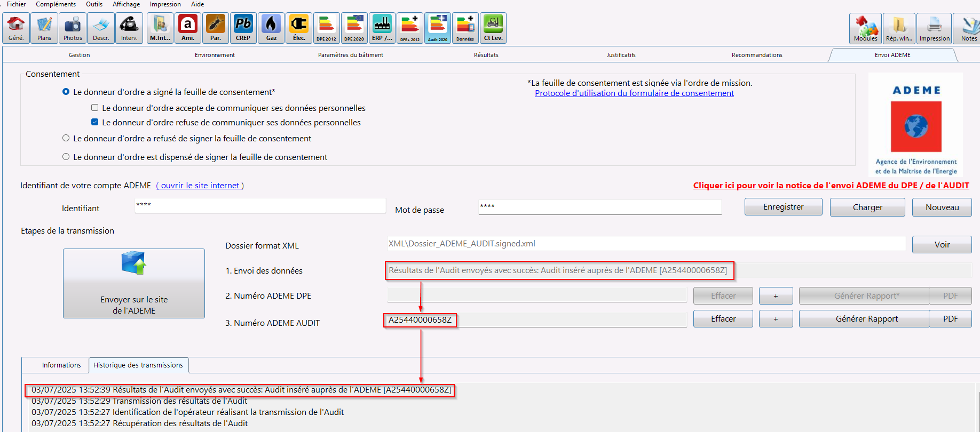
Task: Select the 13:52:29 Transmission des résultats log line
Action: 139,401
